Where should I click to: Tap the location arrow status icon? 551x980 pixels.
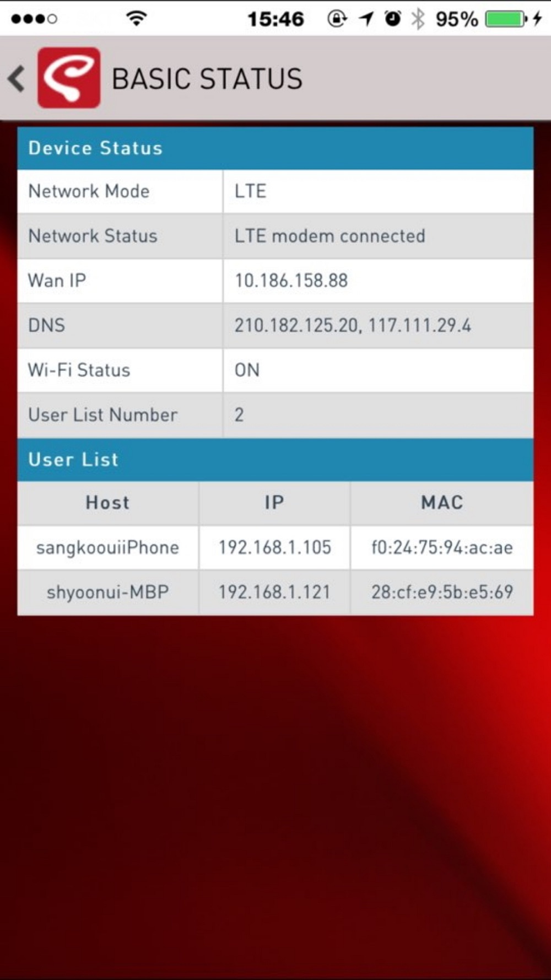[x=366, y=19]
